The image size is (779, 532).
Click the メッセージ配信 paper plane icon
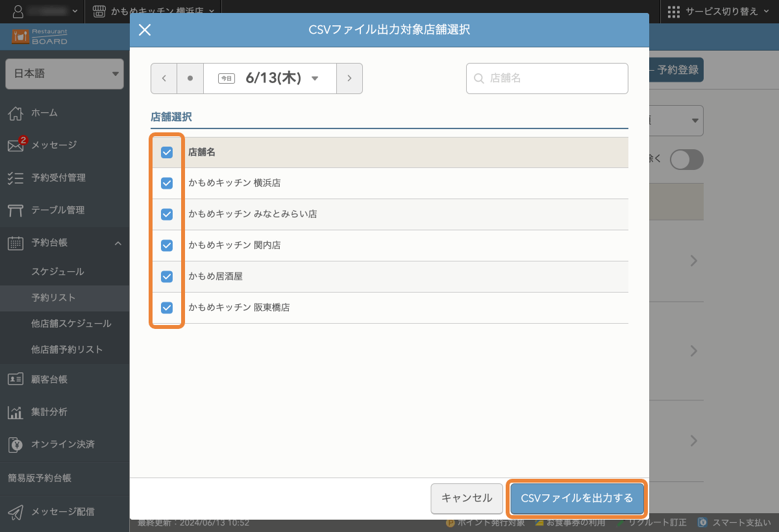16,512
